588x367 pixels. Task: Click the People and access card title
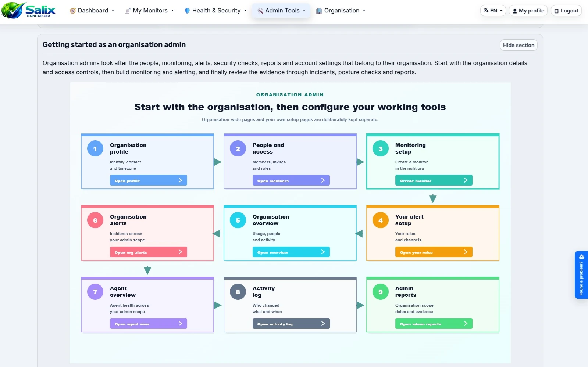click(268, 148)
